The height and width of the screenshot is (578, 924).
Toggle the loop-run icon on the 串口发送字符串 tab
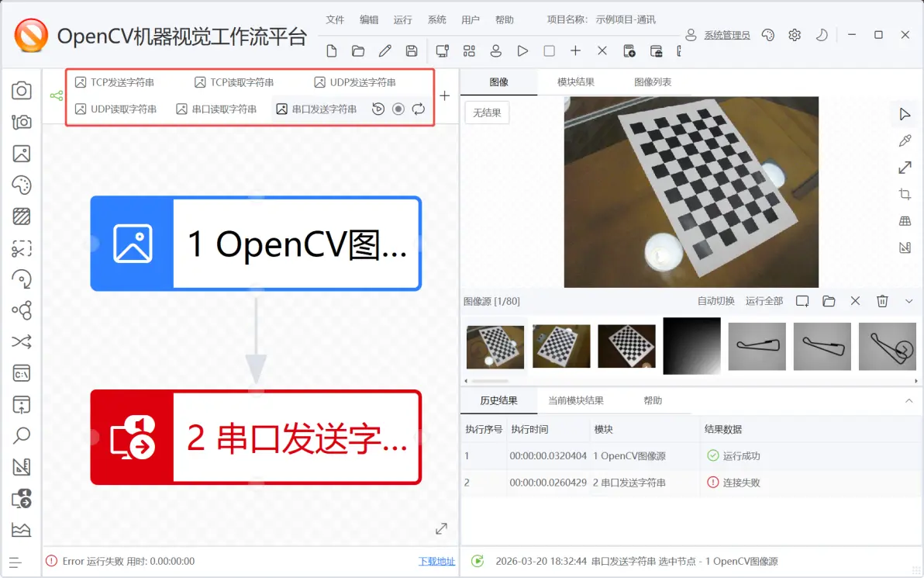[x=419, y=109]
